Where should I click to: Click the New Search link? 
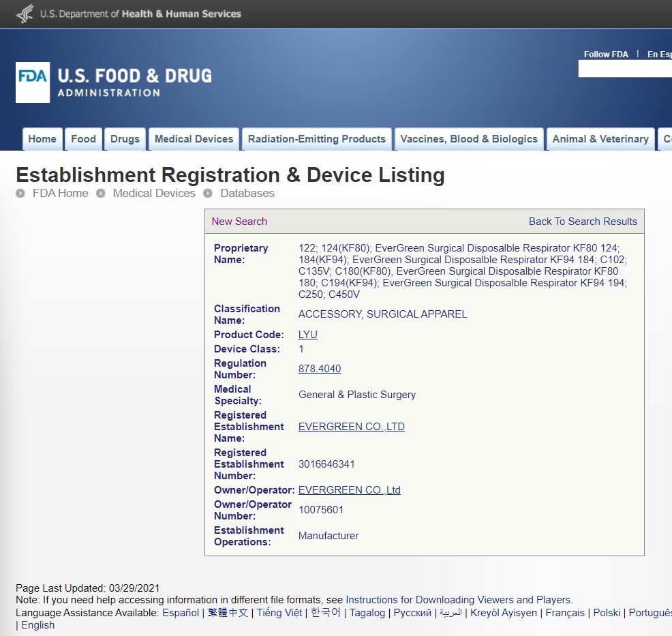pyautogui.click(x=239, y=222)
